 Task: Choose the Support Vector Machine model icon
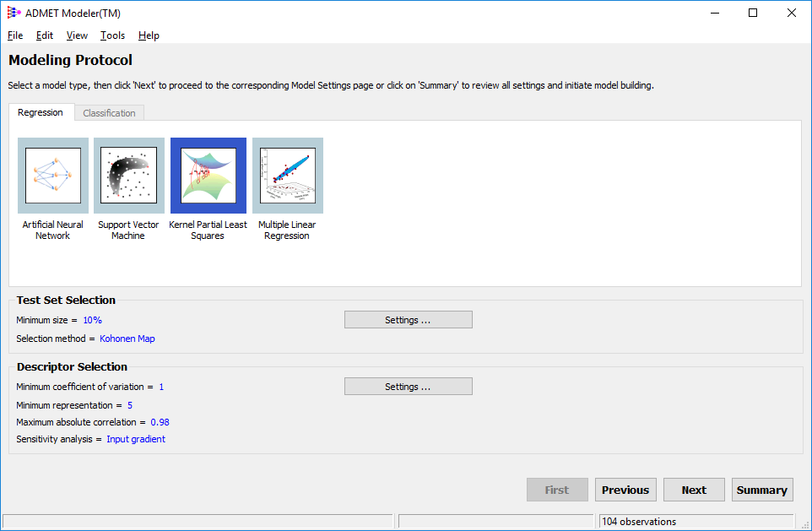click(129, 176)
